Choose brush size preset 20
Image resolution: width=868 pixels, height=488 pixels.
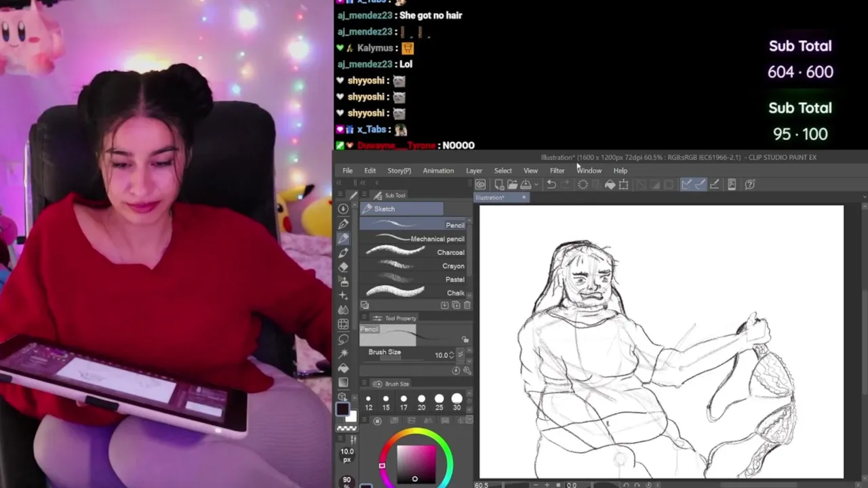tap(421, 402)
